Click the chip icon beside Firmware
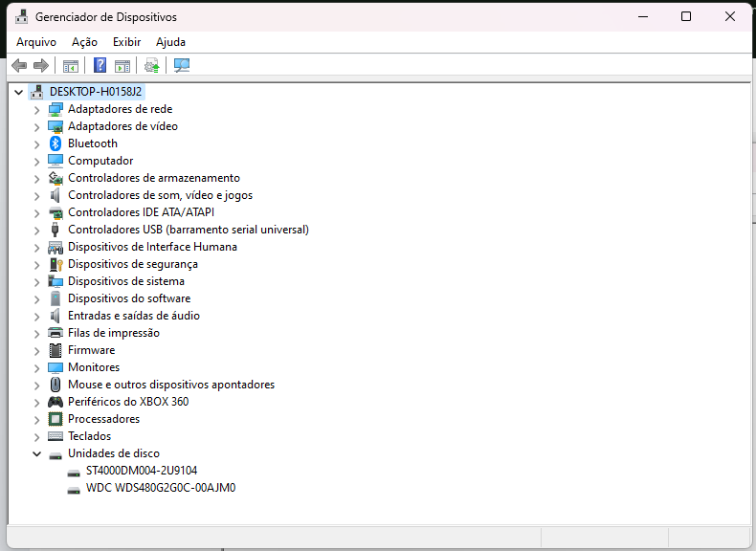The width and height of the screenshot is (756, 551). pyautogui.click(x=56, y=350)
